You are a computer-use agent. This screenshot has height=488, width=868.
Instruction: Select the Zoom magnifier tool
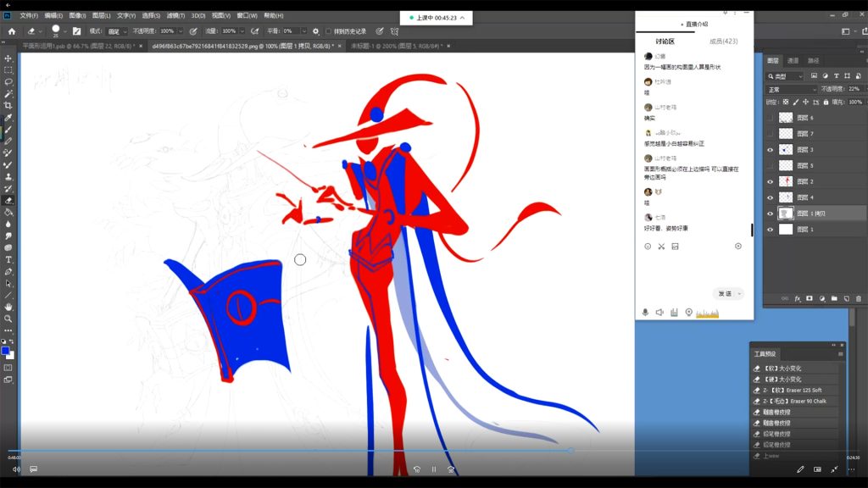[x=8, y=319]
